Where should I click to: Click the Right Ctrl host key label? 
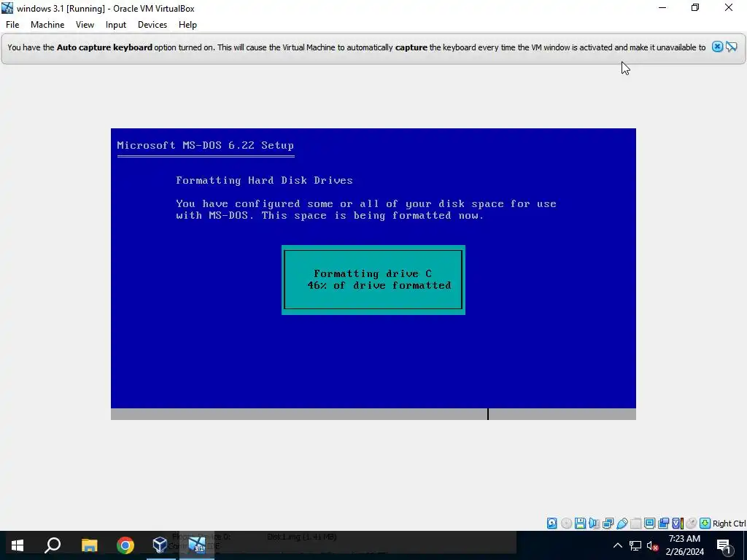(x=729, y=524)
